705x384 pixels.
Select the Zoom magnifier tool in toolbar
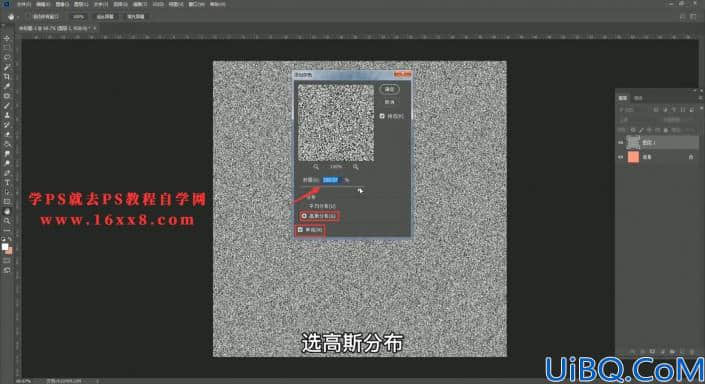pyautogui.click(x=7, y=221)
